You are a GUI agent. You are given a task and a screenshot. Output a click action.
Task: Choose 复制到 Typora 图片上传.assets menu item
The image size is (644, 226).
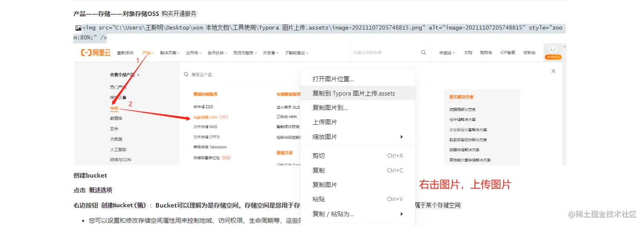coord(358,93)
